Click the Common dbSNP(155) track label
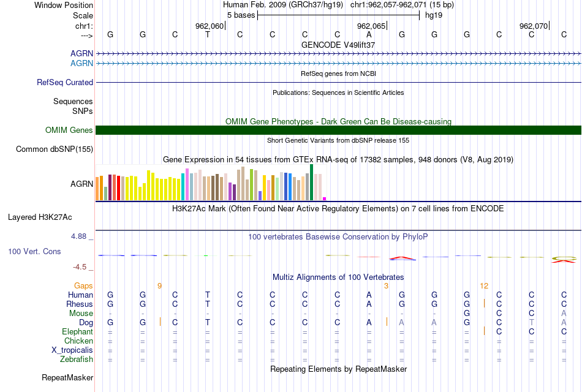Screen dimensions: 582x392 point(54,149)
